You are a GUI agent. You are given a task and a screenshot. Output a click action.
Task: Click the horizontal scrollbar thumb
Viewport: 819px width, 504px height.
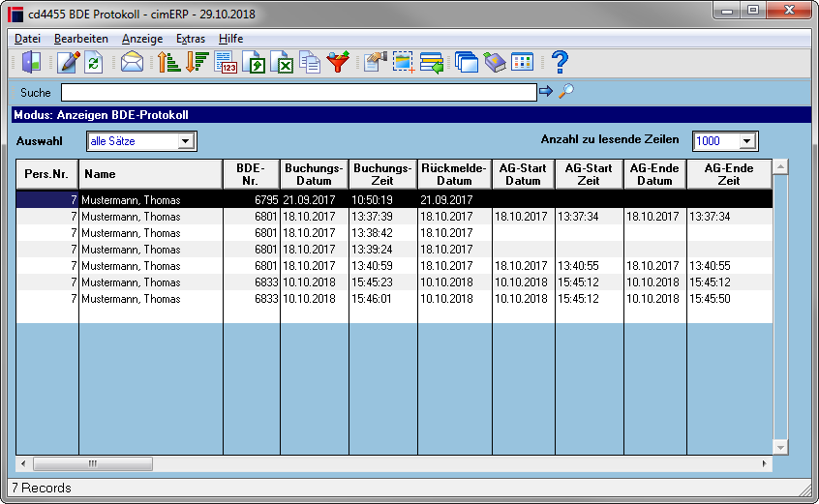[93, 463]
